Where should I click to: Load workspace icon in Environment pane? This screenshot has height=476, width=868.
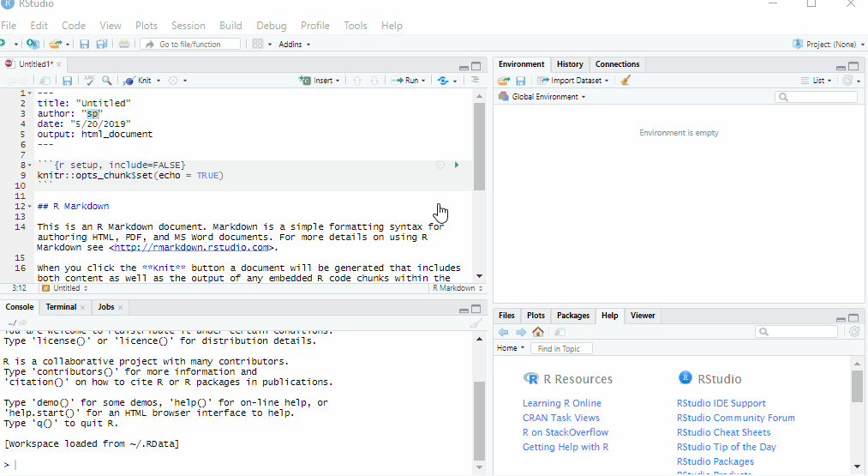point(503,81)
